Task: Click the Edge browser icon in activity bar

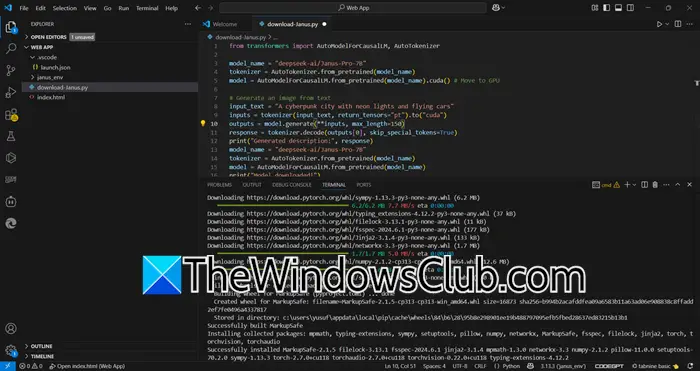Action: (11, 224)
